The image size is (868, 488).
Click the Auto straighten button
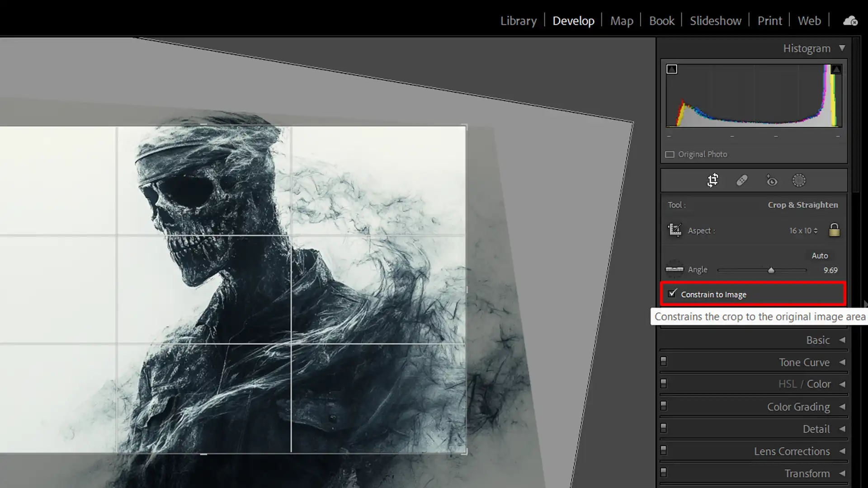(x=820, y=256)
